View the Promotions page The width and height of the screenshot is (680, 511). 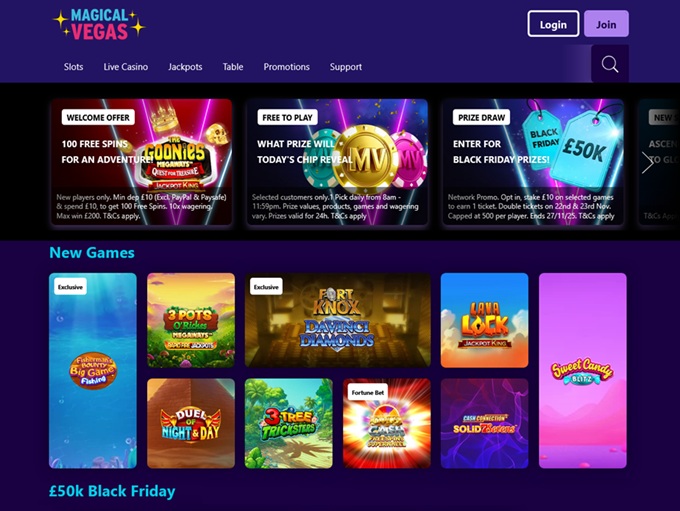[286, 67]
